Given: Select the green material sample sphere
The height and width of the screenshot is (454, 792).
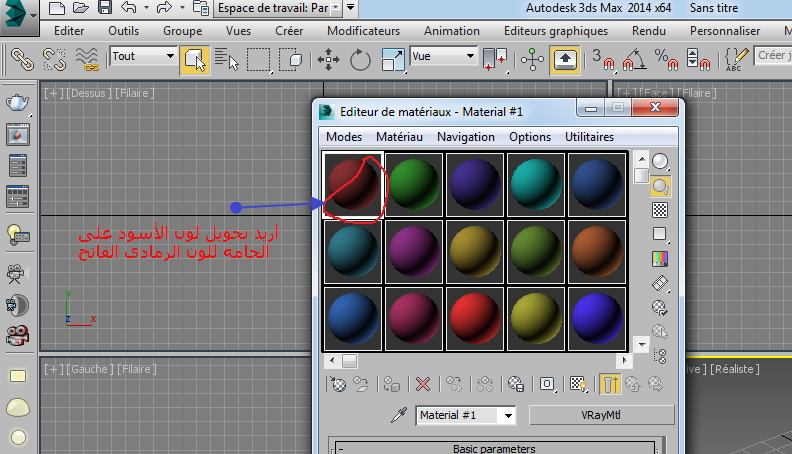Looking at the screenshot, I should point(414,185).
